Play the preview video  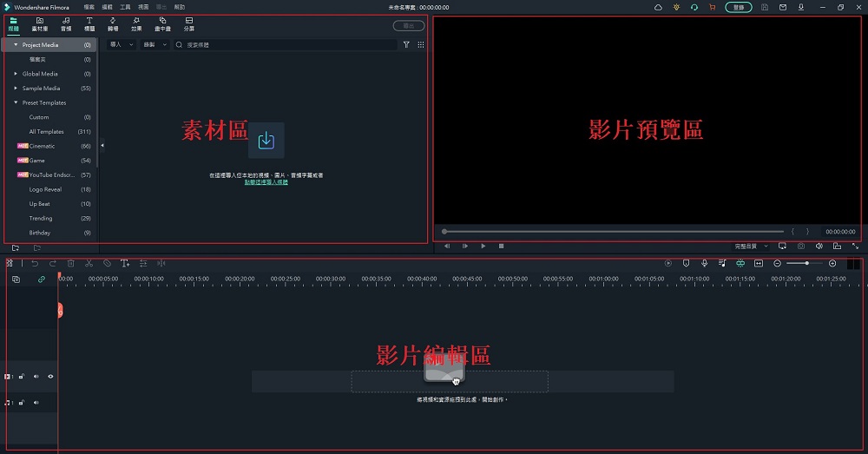coord(483,247)
